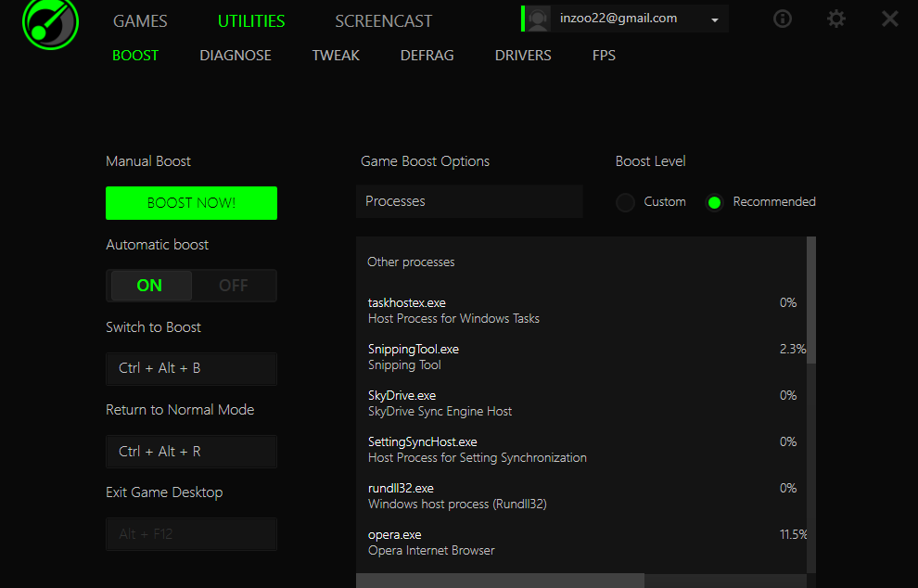Open the SCREENCAST tab
The height and width of the screenshot is (588, 918).
point(384,21)
